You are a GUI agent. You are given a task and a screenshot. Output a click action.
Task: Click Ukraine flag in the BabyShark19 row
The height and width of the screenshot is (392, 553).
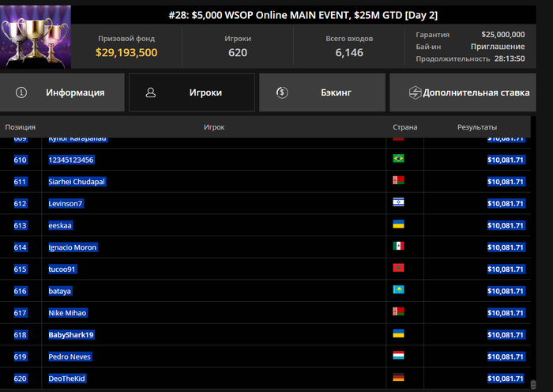(398, 334)
